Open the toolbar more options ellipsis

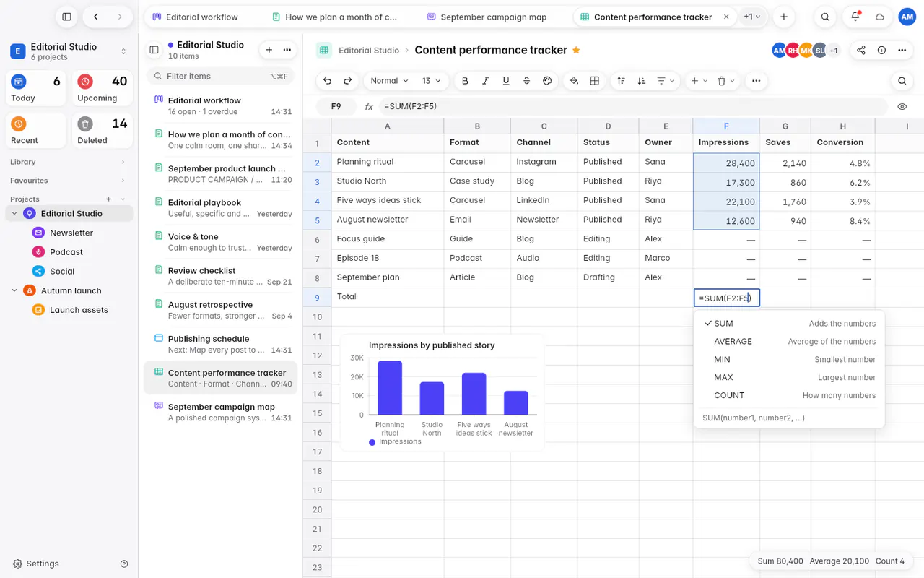[756, 81]
